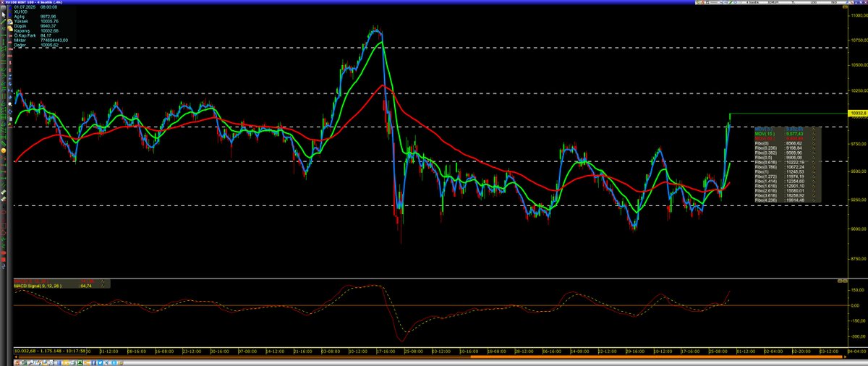Click the Fibo(1.414) legend row
This screenshot has width=868, height=366.
pyautogui.click(x=786, y=181)
